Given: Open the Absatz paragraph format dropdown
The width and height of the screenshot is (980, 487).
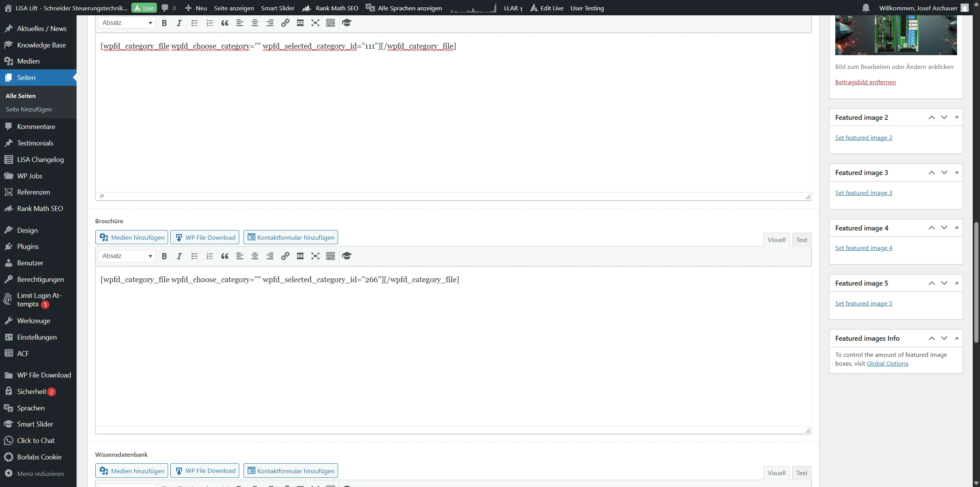Looking at the screenshot, I should click(126, 256).
